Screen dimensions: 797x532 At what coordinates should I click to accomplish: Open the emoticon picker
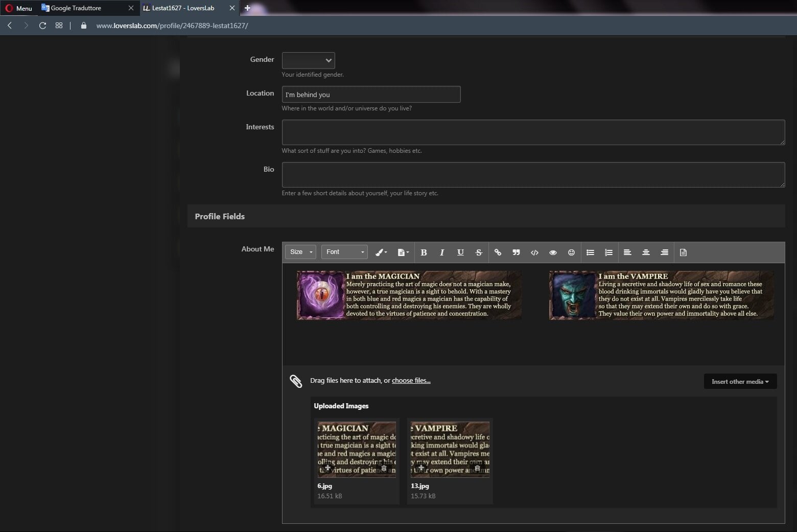[x=571, y=252]
